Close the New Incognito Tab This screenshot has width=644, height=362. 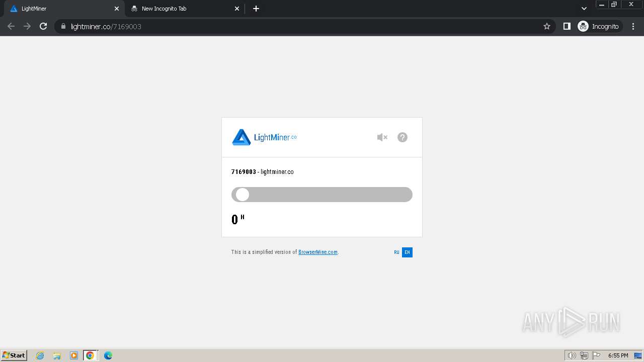237,9
